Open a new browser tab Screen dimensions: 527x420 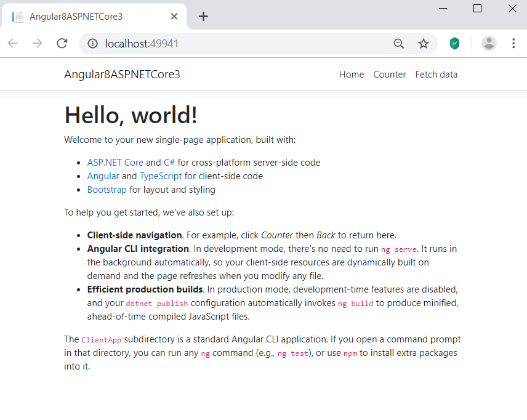[x=203, y=17]
